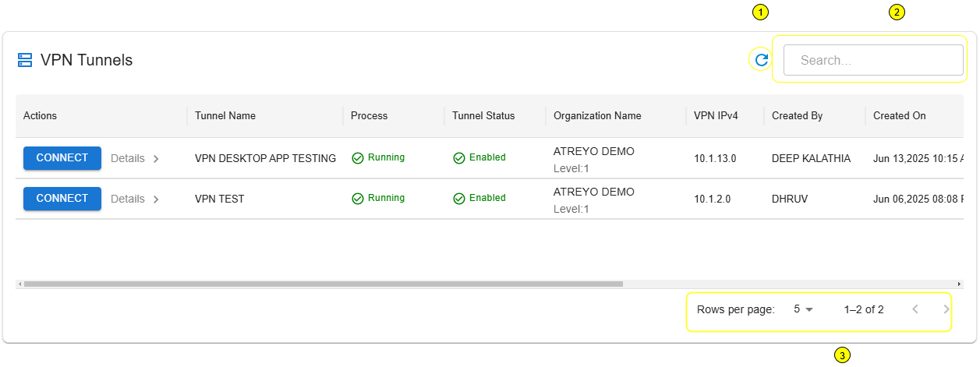Click the Search input field
The height and width of the screenshot is (367, 980).
click(x=873, y=60)
